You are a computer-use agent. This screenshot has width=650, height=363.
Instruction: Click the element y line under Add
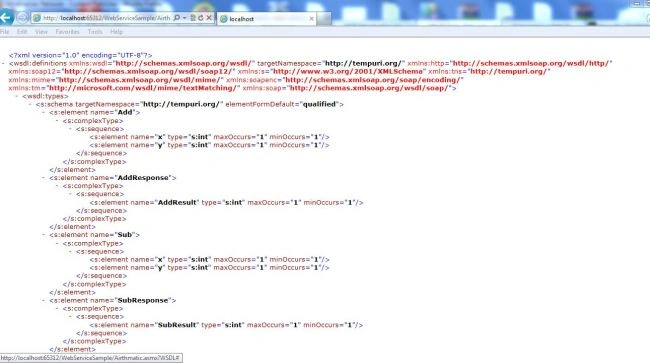[210, 145]
